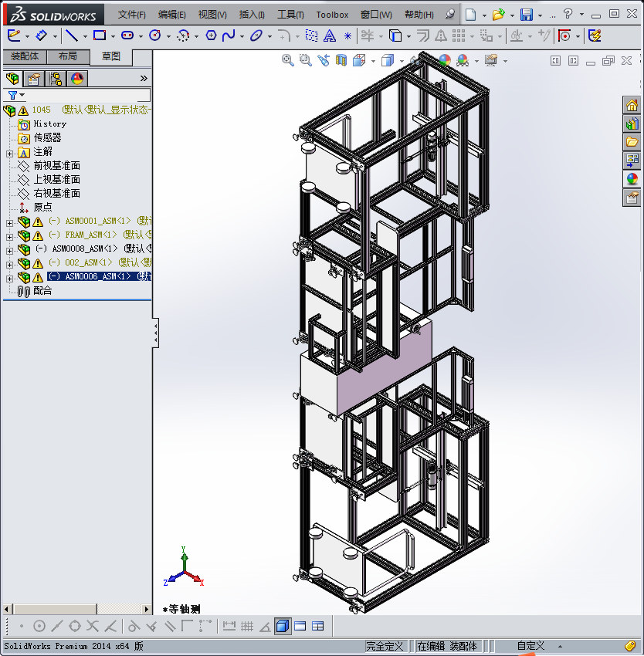Open SolidWorks Resources in task pane
The image size is (644, 656).
click(632, 105)
